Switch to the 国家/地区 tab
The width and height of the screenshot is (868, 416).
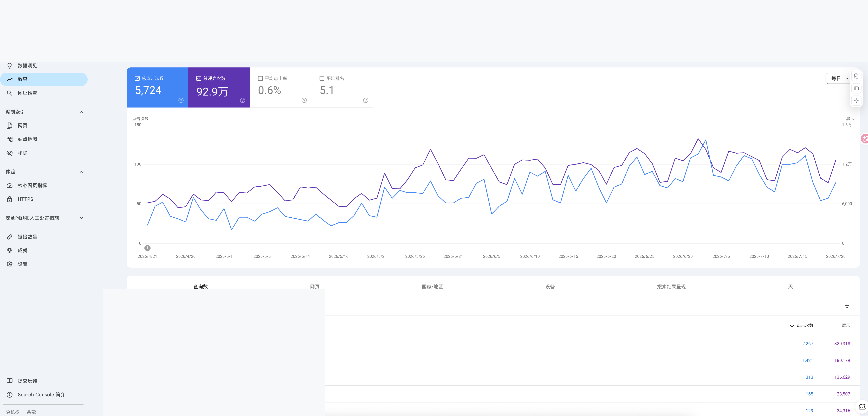click(432, 287)
